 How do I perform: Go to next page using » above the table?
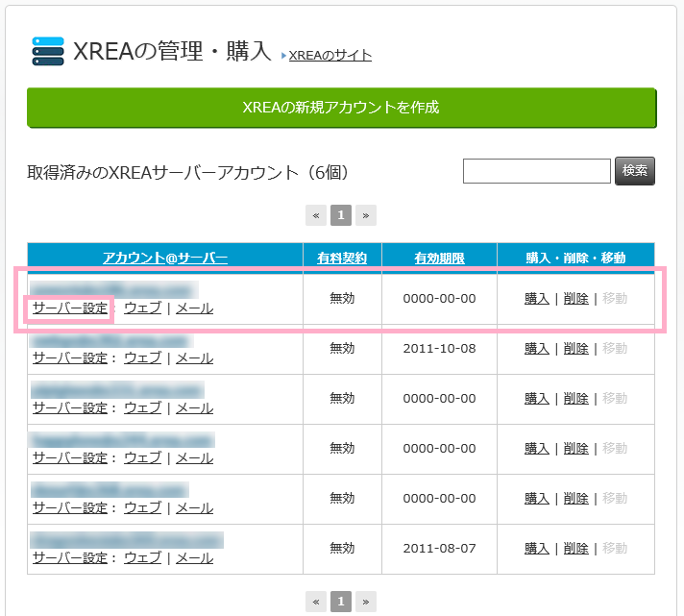tap(366, 215)
